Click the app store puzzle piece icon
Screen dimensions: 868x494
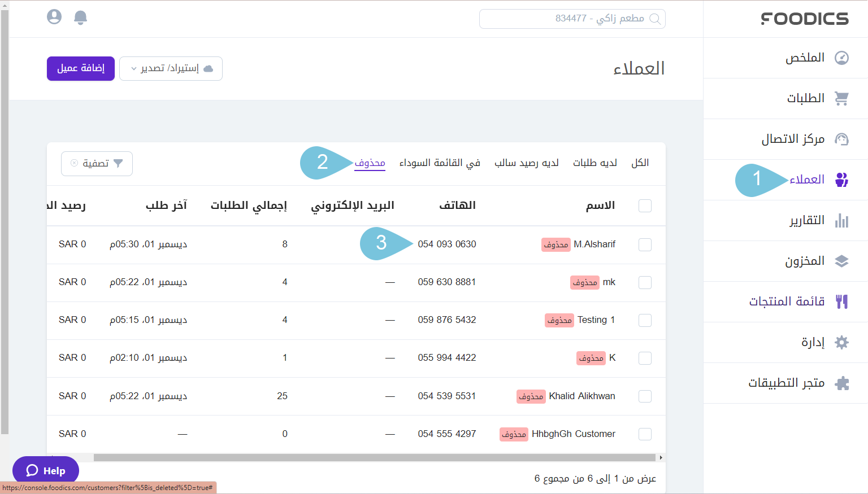(x=841, y=383)
